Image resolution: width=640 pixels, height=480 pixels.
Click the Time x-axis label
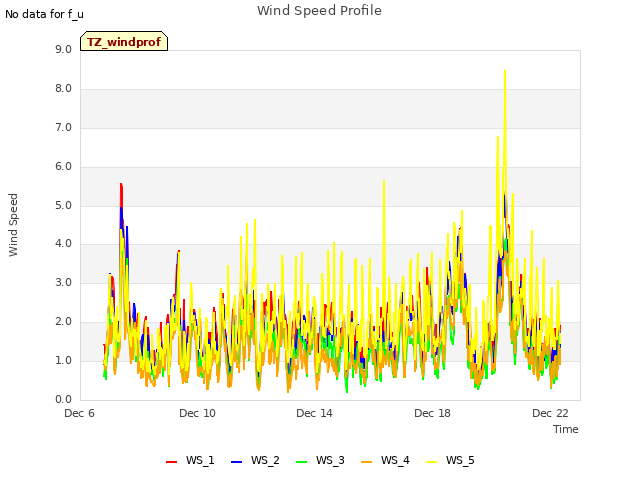pos(566,429)
